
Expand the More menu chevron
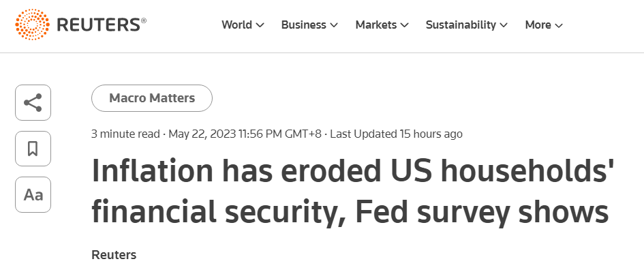coord(559,25)
